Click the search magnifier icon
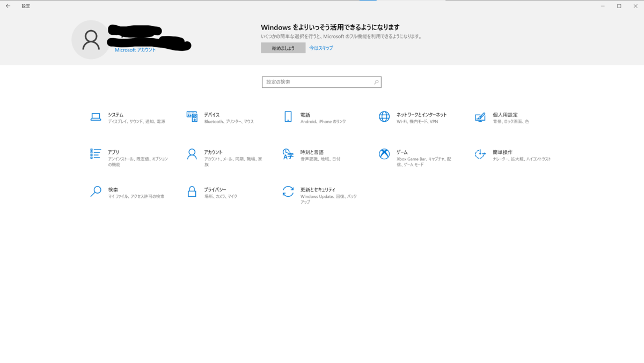The height and width of the screenshot is (363, 644). click(x=376, y=82)
